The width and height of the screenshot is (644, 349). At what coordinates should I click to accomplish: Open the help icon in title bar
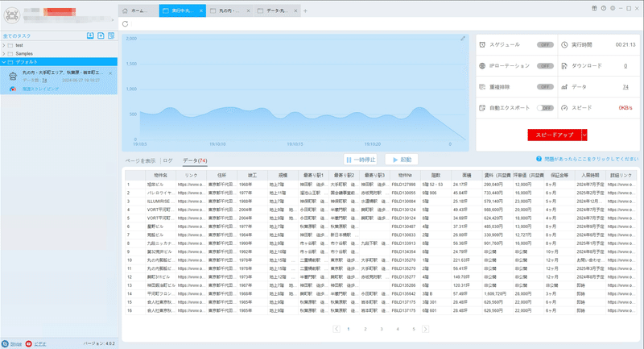[603, 8]
